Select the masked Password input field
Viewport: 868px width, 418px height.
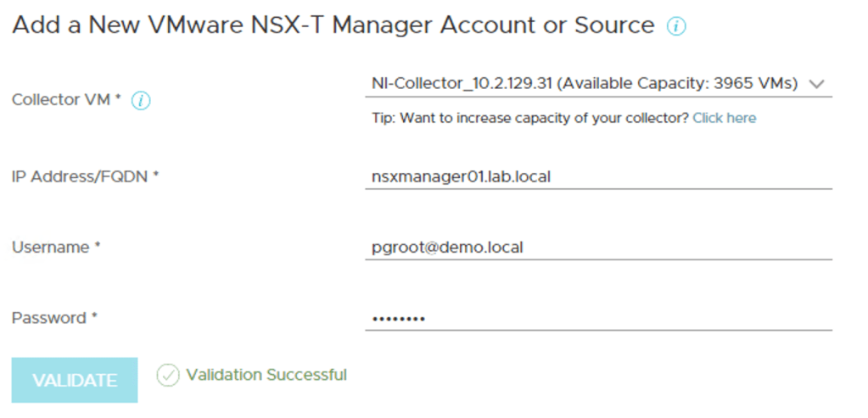click(x=598, y=318)
